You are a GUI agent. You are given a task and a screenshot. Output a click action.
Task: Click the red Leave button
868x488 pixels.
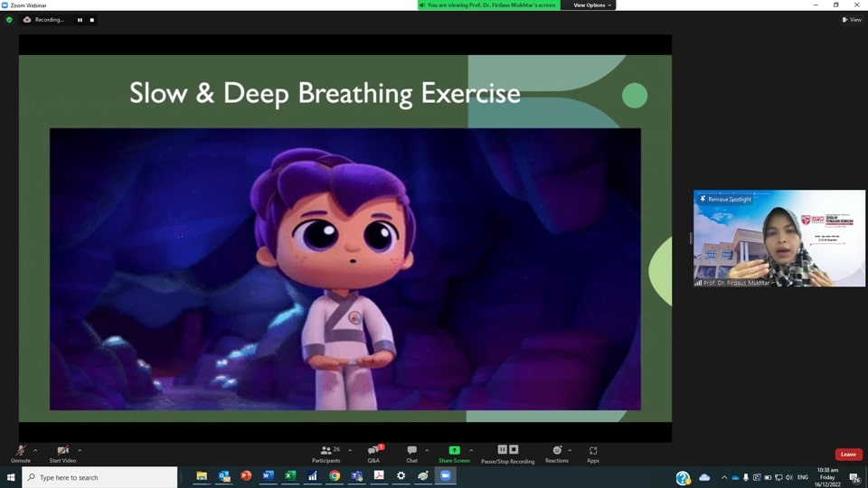pyautogui.click(x=848, y=455)
